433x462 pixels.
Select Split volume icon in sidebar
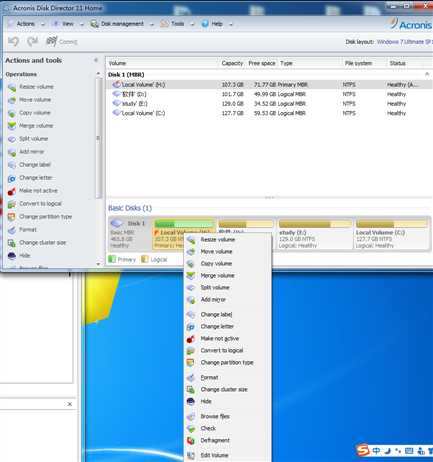[x=12, y=139]
